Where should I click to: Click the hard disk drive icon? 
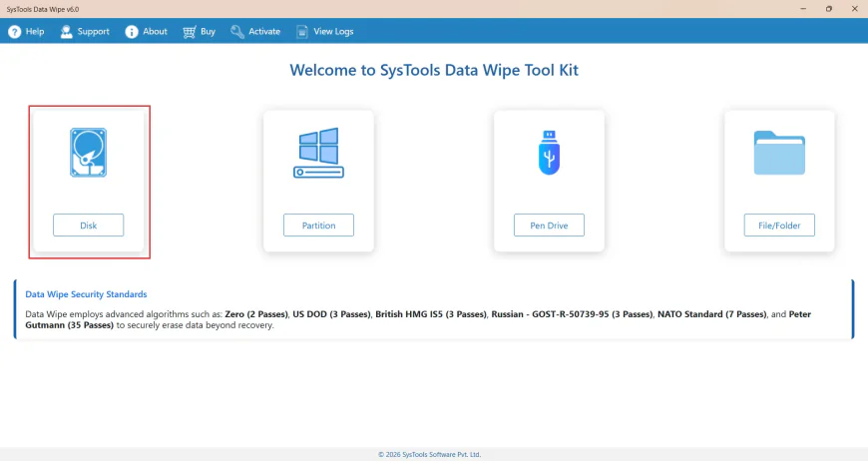pos(89,153)
